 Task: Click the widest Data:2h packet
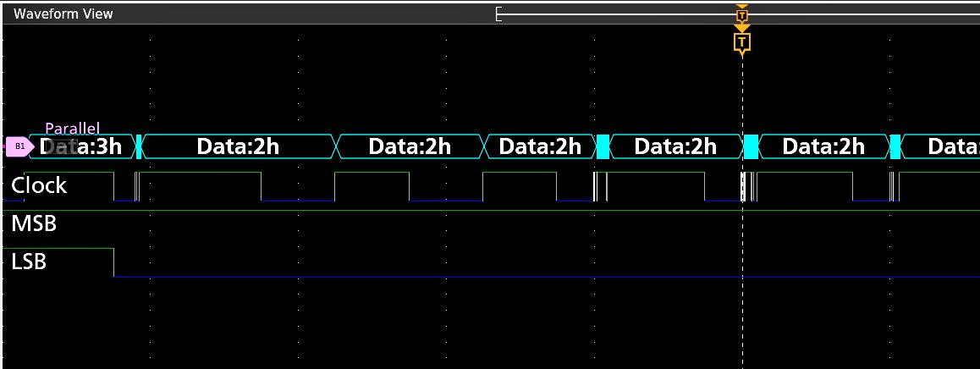pyautogui.click(x=238, y=146)
